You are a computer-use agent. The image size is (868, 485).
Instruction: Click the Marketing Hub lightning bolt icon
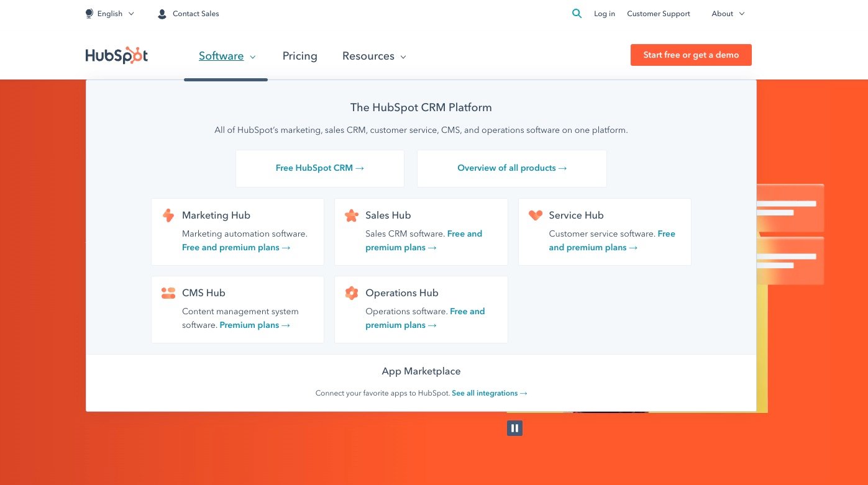168,215
